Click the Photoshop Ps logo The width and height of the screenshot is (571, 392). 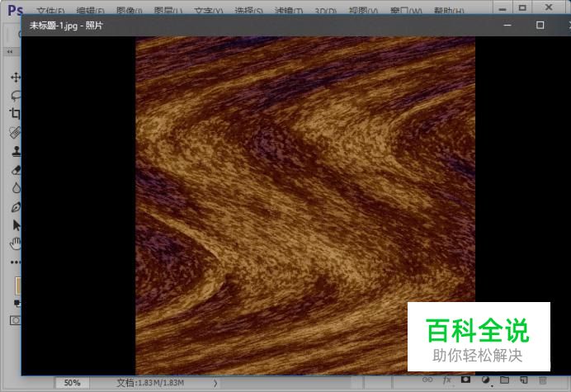click(16, 10)
